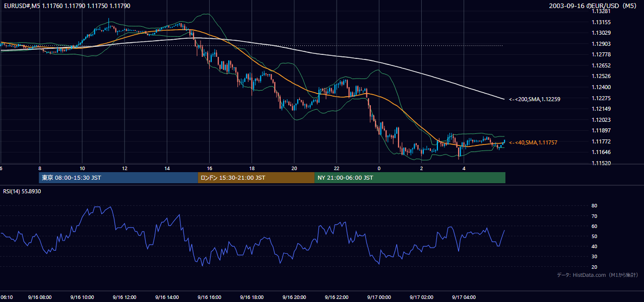Image resolution: width=644 pixels, height=302 pixels.
Task: Click the NY 21:00-06:00 JST session bar
Action: tap(410, 178)
